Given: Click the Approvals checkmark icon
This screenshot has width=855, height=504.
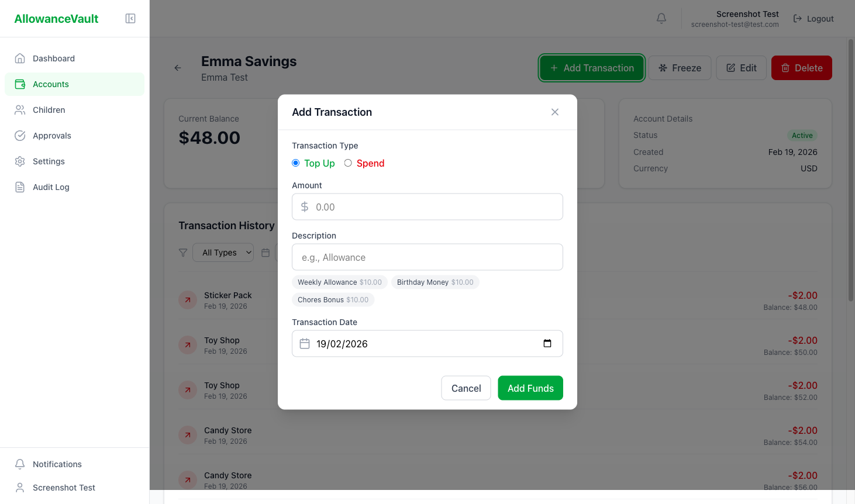Looking at the screenshot, I should [19, 135].
